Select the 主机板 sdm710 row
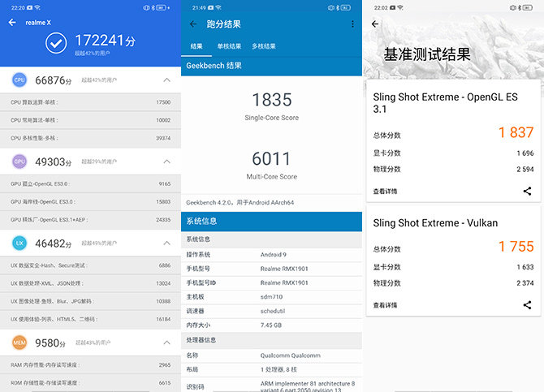This screenshot has width=544, height=392. (x=271, y=297)
